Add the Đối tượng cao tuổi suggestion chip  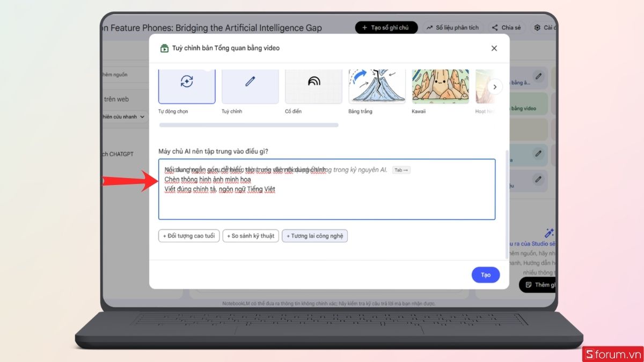point(188,235)
